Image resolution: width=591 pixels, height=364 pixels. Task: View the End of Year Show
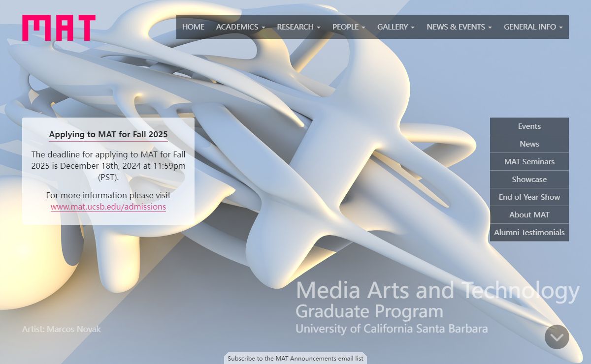(x=529, y=197)
